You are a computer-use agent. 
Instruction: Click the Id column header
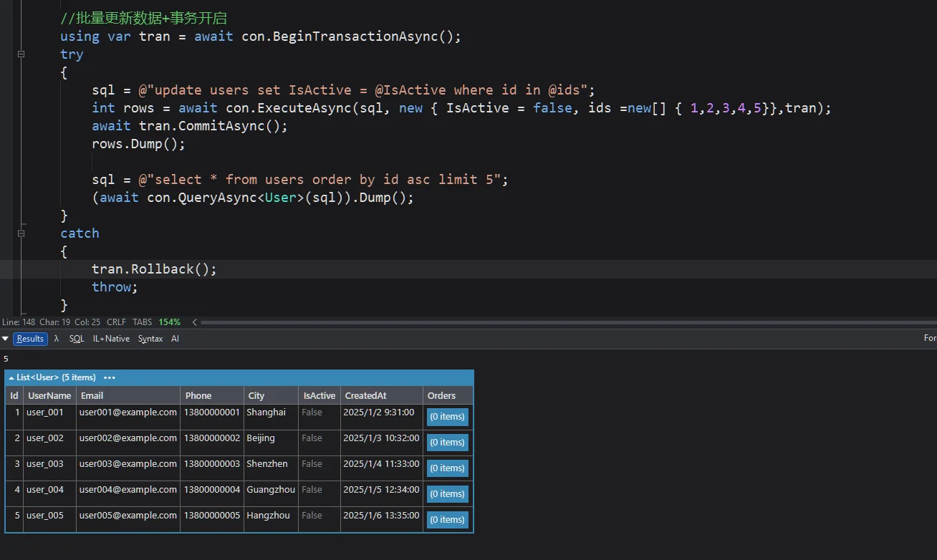(x=14, y=395)
